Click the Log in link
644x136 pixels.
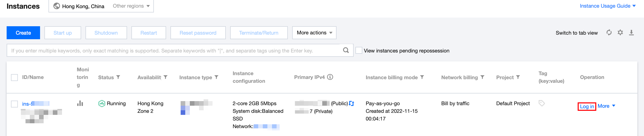coord(587,106)
